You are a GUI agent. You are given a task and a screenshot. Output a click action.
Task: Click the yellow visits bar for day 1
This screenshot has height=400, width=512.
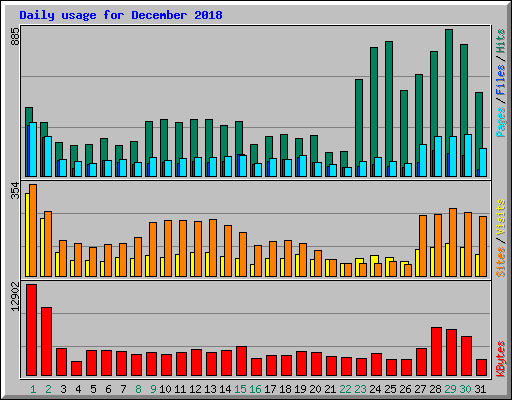[27, 235]
